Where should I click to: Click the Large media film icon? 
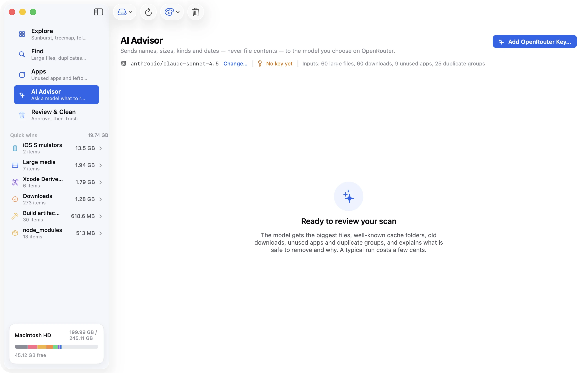(15, 165)
